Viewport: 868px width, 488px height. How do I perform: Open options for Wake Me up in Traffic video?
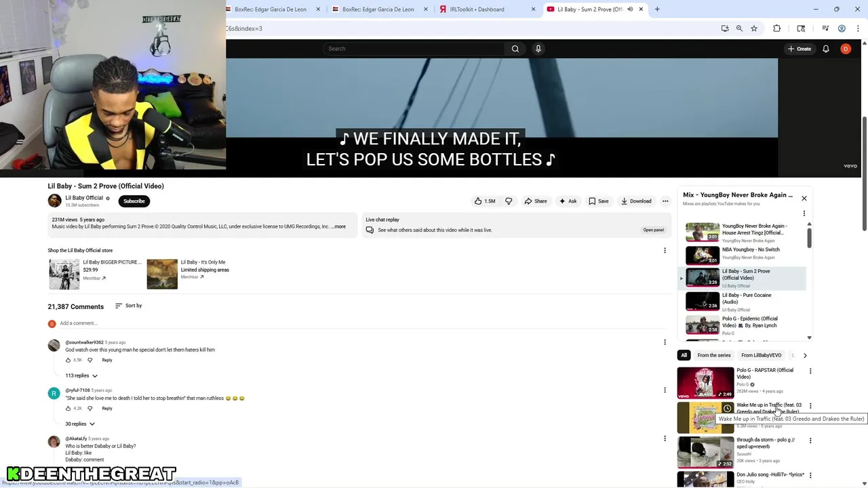(x=810, y=406)
